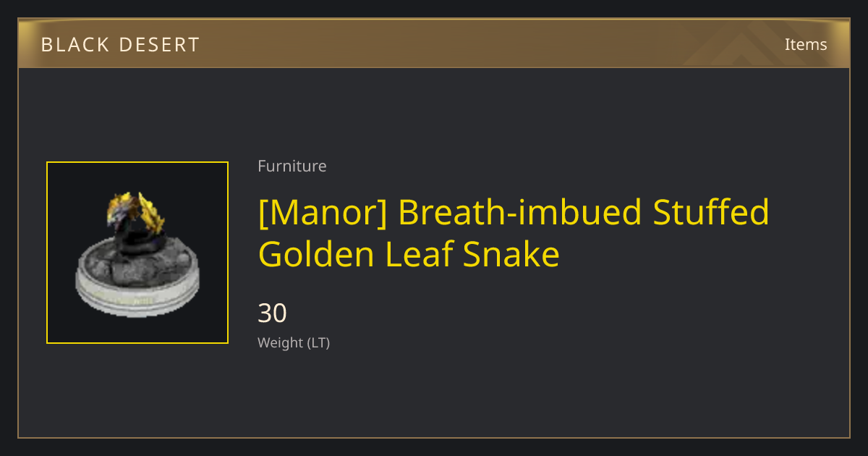
Task: Click the Weight (LT) label
Action: click(294, 343)
